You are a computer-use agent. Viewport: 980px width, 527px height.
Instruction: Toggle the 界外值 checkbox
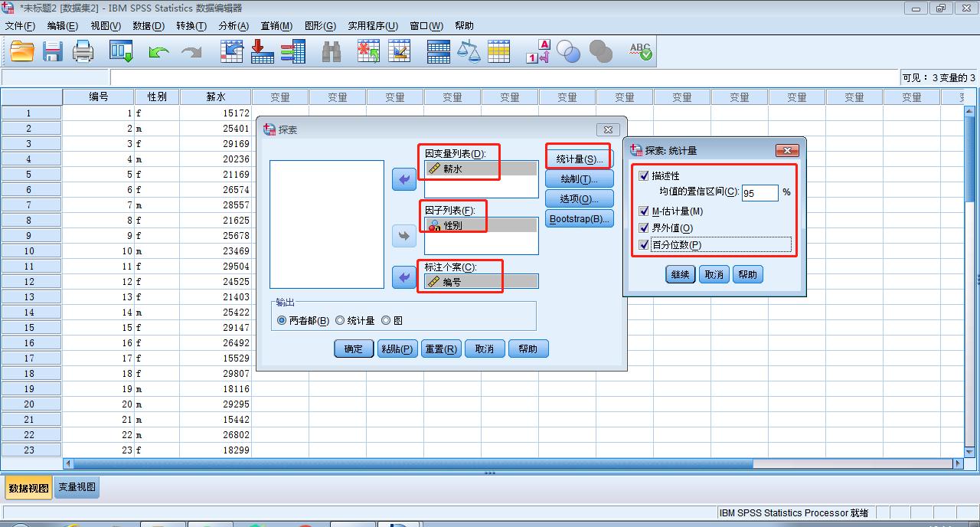(x=644, y=227)
